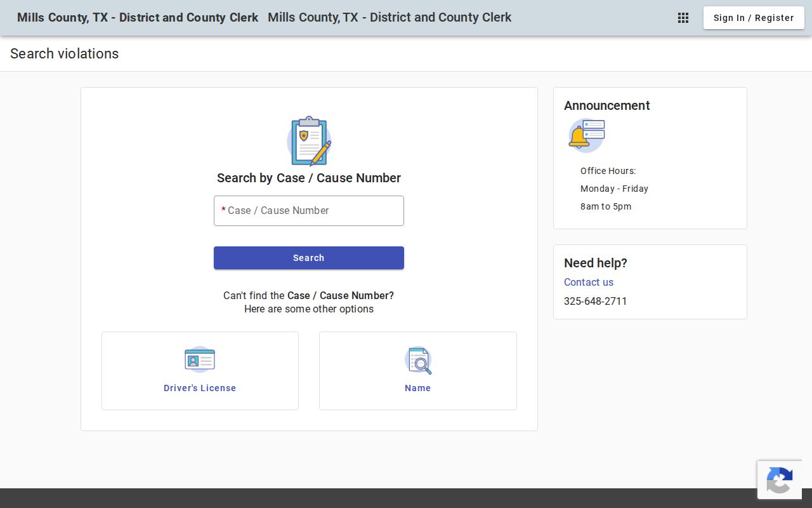Click the blue Search button

[x=309, y=258]
